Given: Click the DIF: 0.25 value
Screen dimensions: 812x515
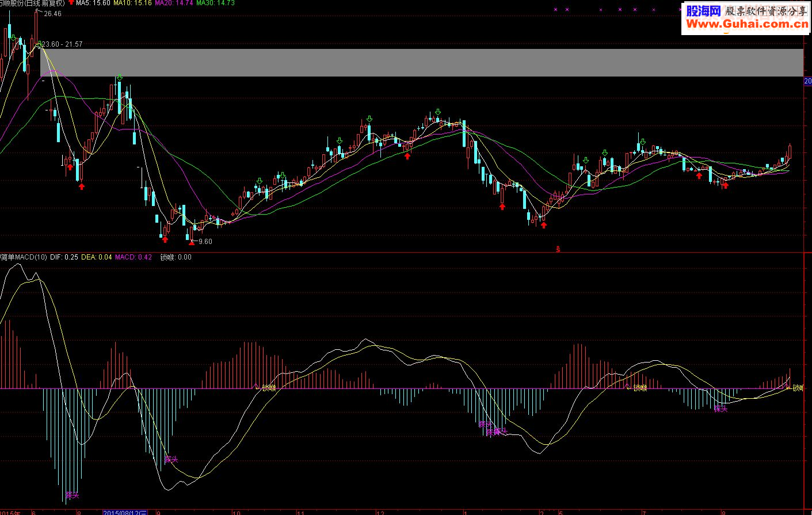Looking at the screenshot, I should [64, 257].
